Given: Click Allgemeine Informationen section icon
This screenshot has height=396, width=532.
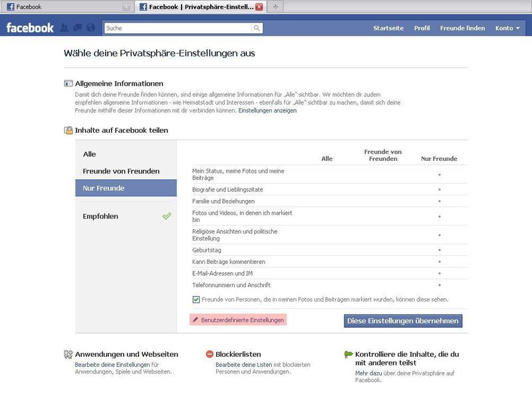Looking at the screenshot, I should [68, 84].
